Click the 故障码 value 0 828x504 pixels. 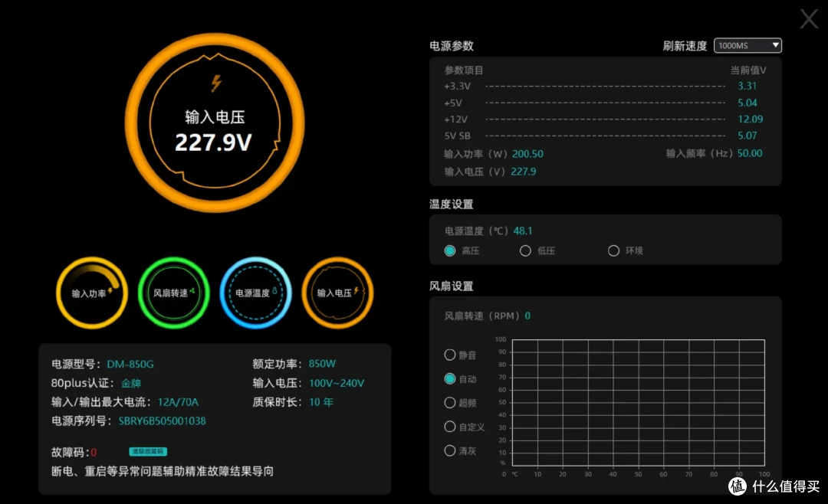[x=94, y=452]
